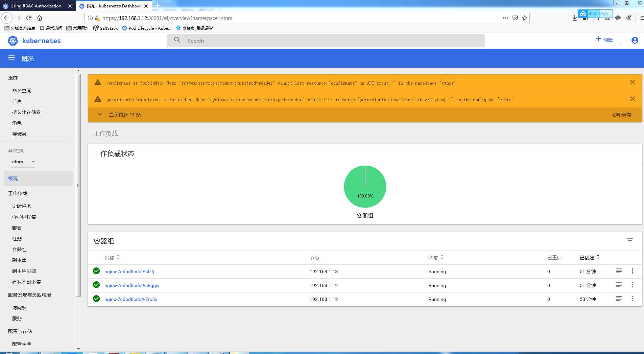644x354 pixels.
Task: Sort pods by 状态 column
Action: [x=436, y=257]
